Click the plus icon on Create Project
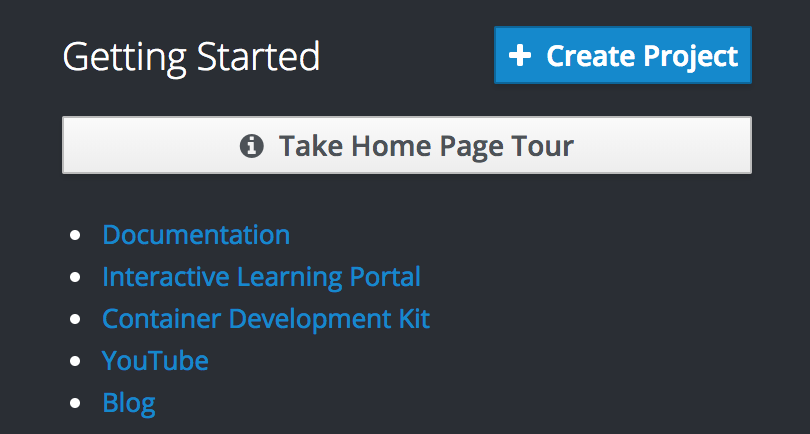Image resolution: width=810 pixels, height=434 pixels. (520, 55)
